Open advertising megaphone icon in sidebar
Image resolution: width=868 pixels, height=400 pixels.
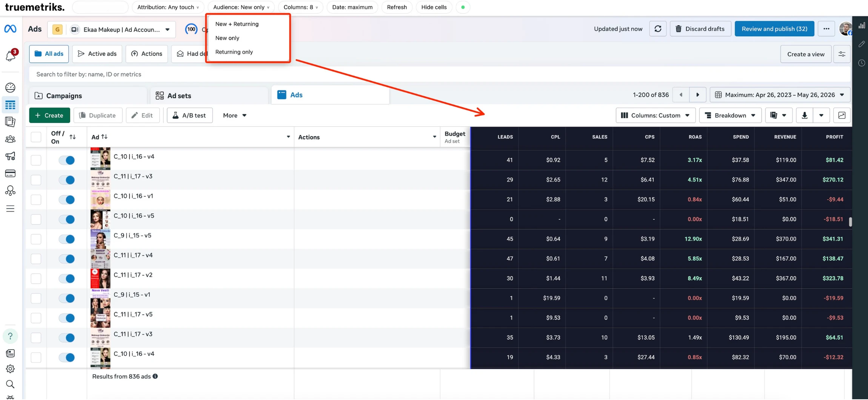coord(10,156)
